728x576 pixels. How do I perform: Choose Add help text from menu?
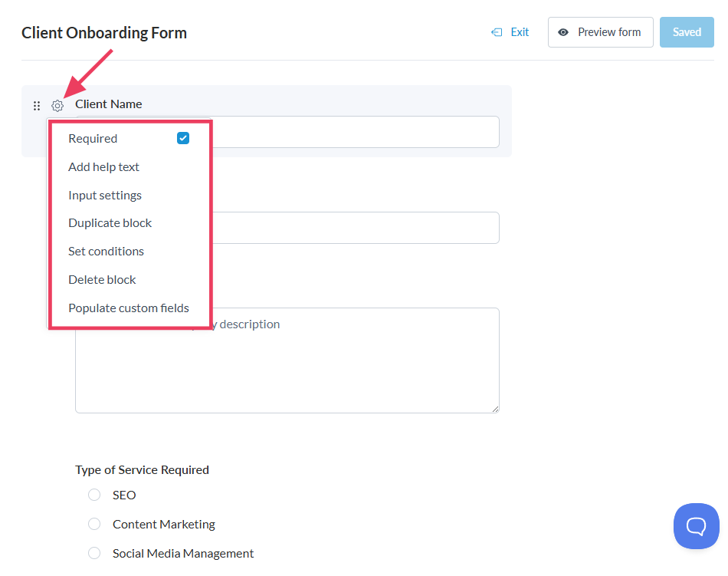(103, 166)
